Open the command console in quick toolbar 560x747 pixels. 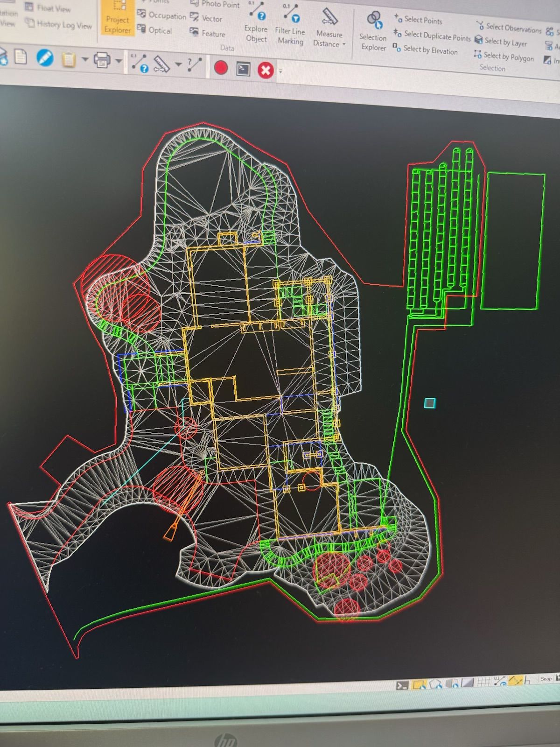pos(243,70)
